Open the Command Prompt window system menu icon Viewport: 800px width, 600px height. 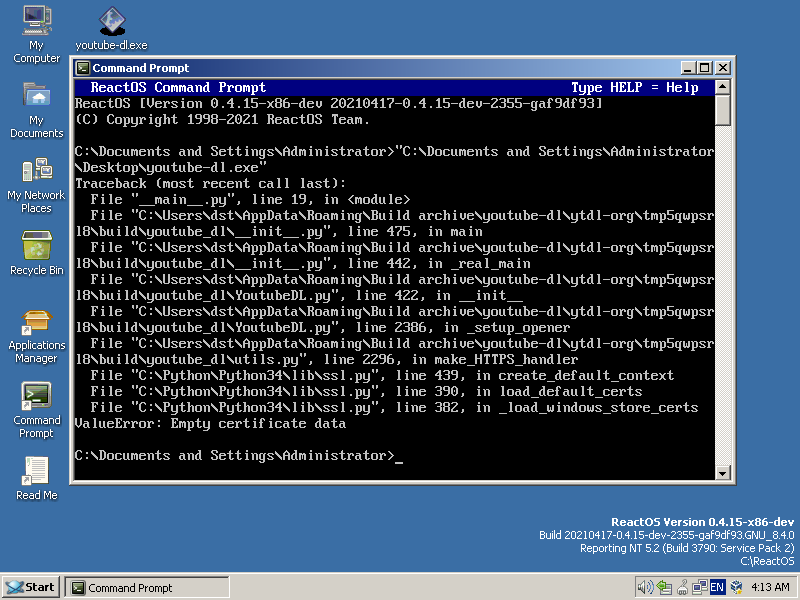pos(83,68)
